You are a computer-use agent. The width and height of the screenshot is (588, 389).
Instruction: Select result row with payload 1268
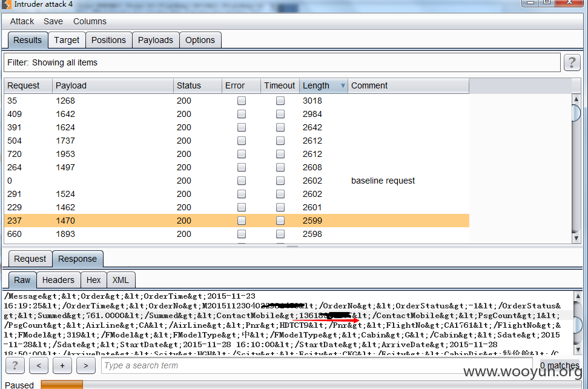click(x=237, y=101)
